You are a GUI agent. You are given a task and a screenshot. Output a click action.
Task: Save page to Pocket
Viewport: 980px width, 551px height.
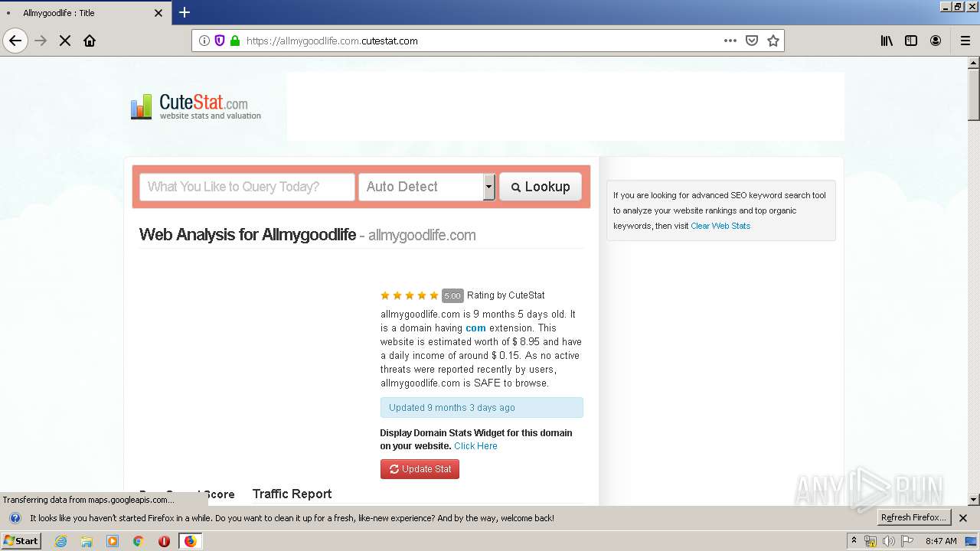[752, 41]
